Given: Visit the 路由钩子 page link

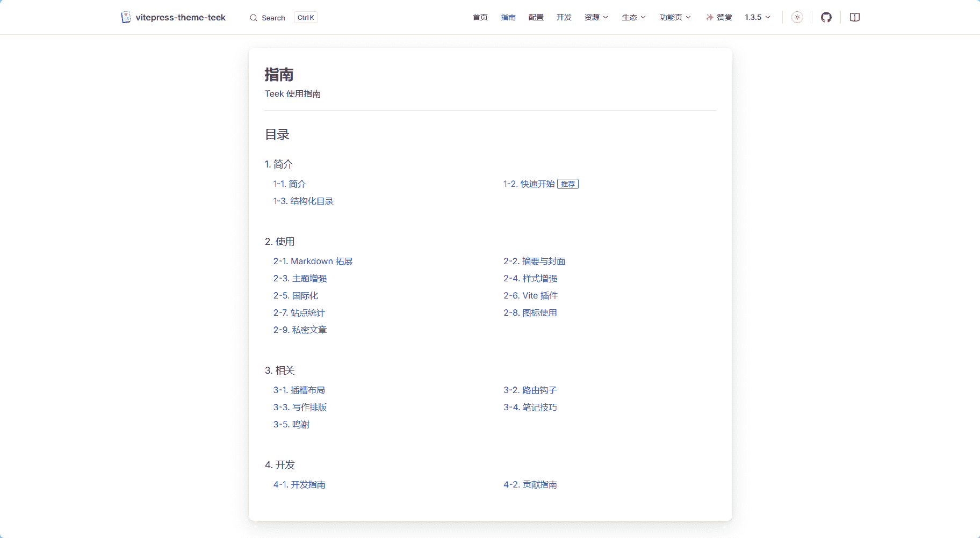Looking at the screenshot, I should pyautogui.click(x=531, y=390).
